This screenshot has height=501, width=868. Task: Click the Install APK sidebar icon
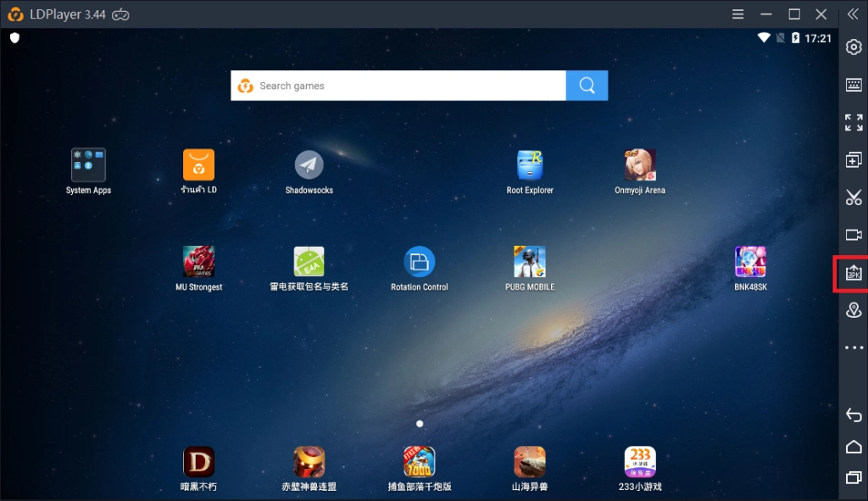click(854, 273)
